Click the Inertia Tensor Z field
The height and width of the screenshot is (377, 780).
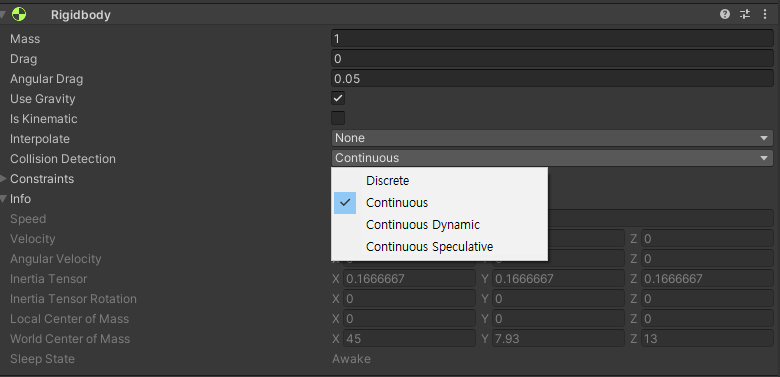(707, 279)
